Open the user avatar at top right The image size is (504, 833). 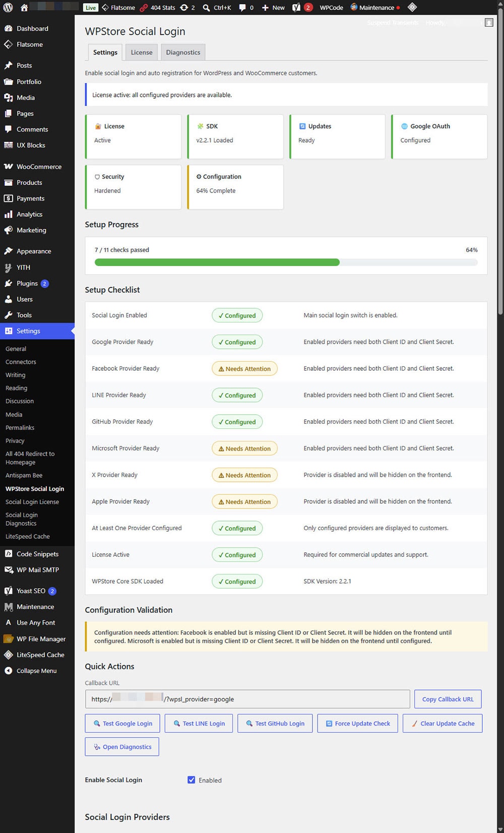[489, 23]
